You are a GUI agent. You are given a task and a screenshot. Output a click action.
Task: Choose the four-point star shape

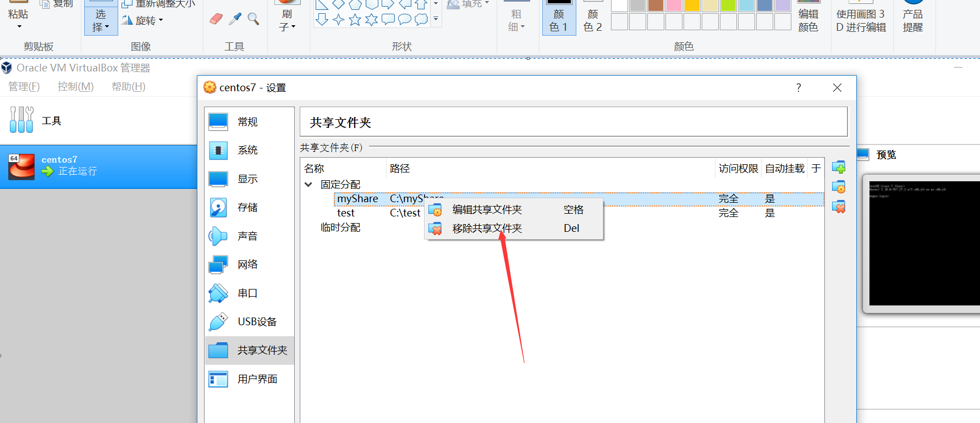point(339,20)
